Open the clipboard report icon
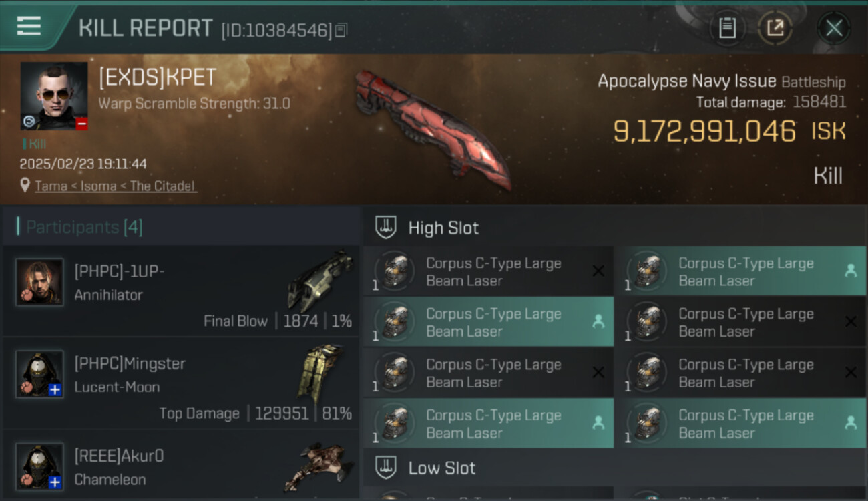Viewport: 868px width, 501px height. tap(727, 28)
